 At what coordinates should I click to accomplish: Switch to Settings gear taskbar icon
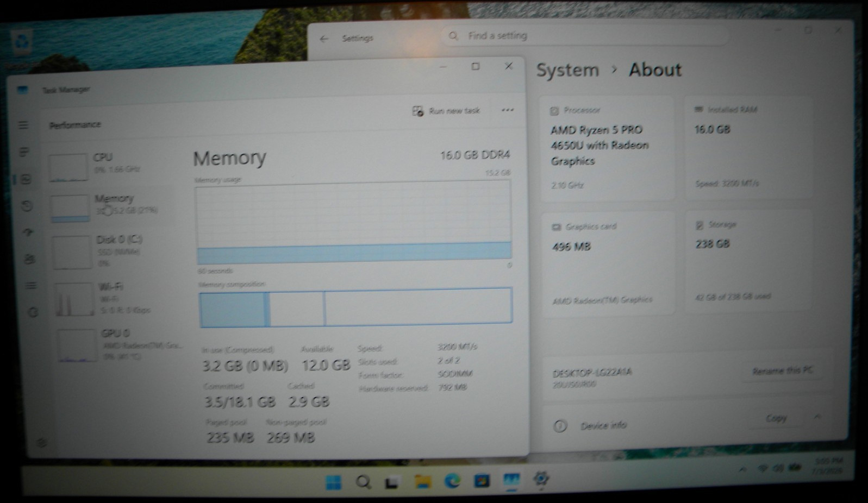pyautogui.click(x=541, y=479)
